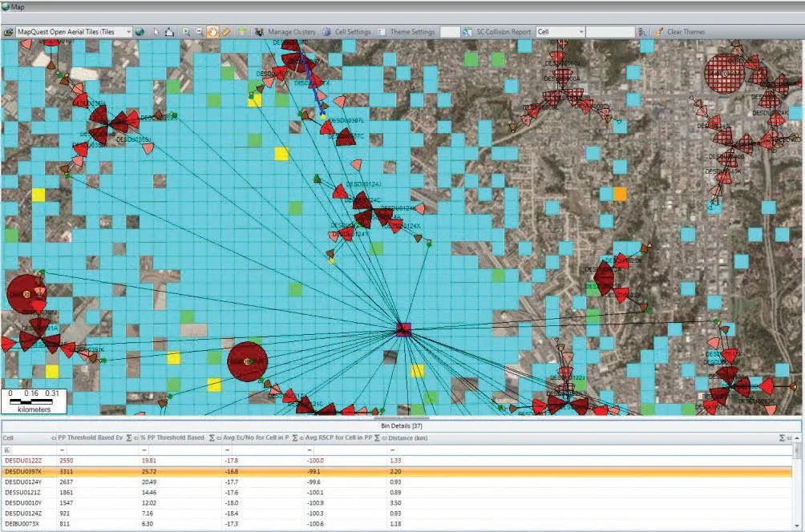This screenshot has height=532, width=805.
Task: Click the green layers icon in toolbar
Action: click(241, 32)
